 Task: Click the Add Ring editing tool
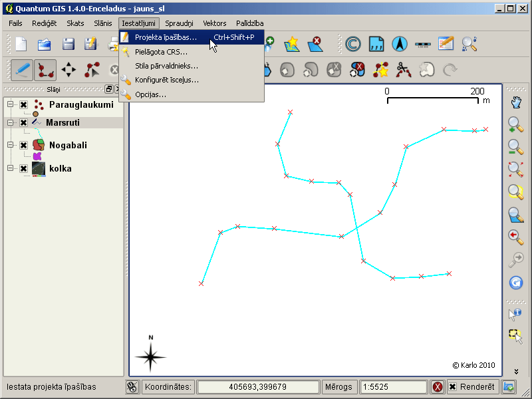click(x=287, y=70)
